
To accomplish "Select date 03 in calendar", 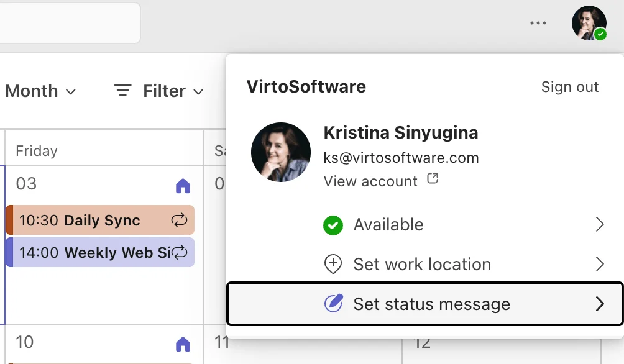I will (x=26, y=184).
